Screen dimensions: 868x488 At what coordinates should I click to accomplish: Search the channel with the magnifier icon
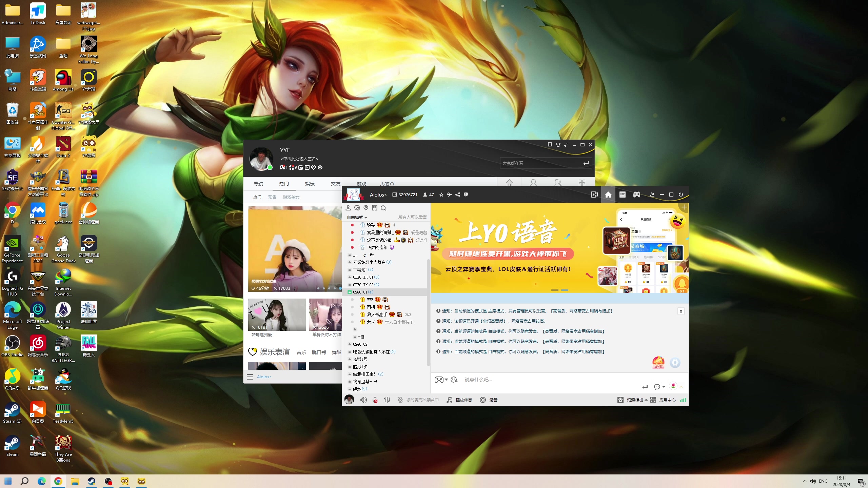tap(383, 208)
